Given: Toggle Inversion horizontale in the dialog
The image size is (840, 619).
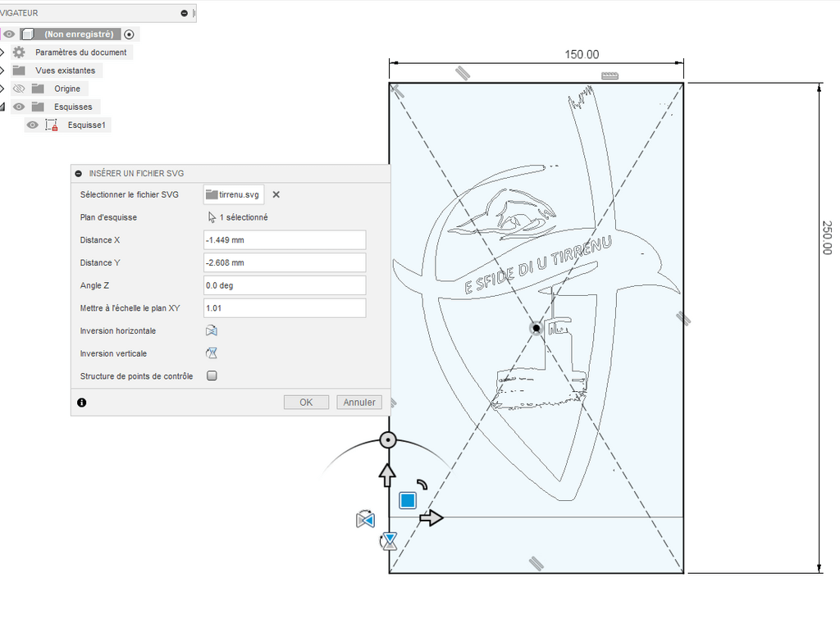Looking at the screenshot, I should 212,331.
